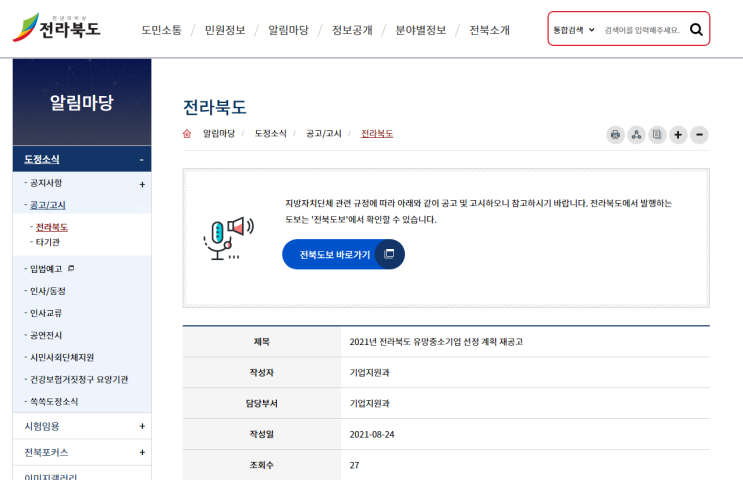743x480 pixels.
Task: Click the print page icon
Action: click(615, 135)
